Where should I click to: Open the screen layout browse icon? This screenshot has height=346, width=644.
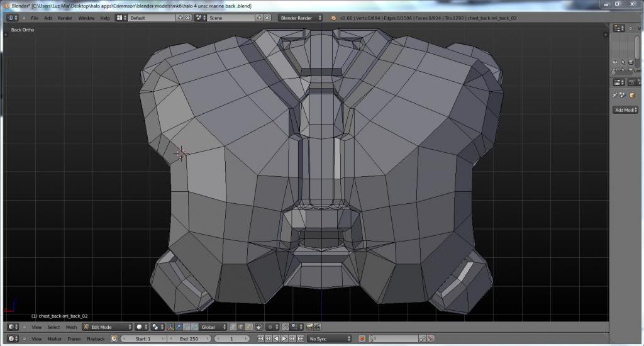tap(121, 18)
